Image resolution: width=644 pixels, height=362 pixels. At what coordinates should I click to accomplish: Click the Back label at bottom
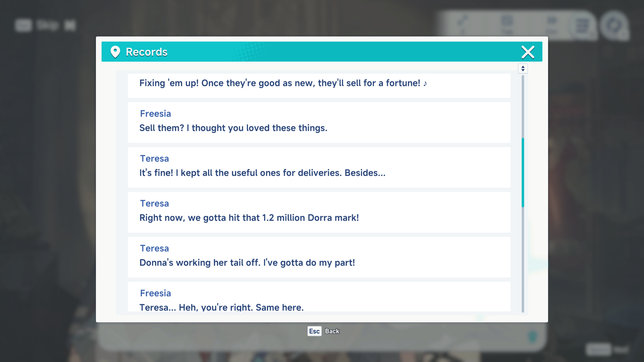click(x=332, y=331)
